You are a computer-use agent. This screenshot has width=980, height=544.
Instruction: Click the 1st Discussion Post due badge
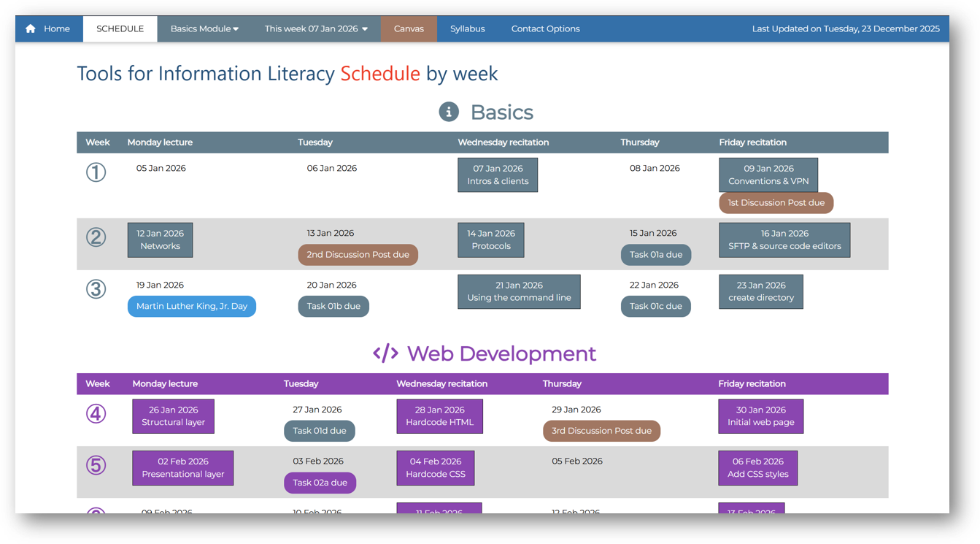[776, 202]
